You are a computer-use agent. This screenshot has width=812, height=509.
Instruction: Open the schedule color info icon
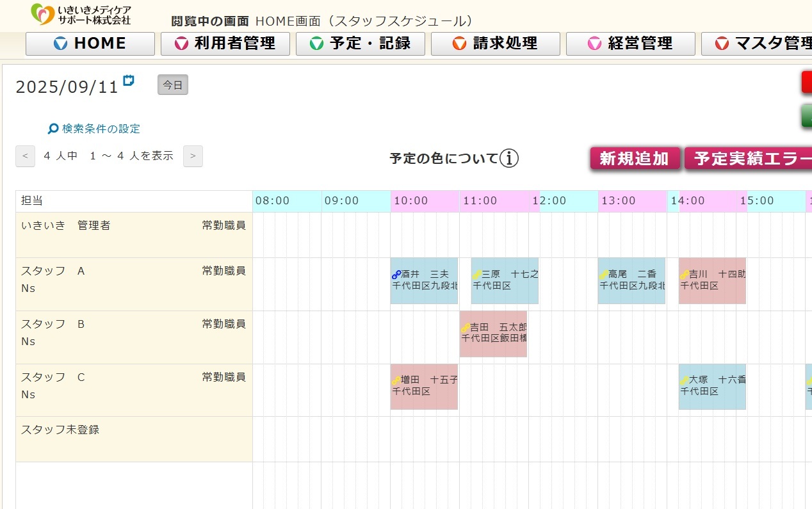pyautogui.click(x=509, y=158)
